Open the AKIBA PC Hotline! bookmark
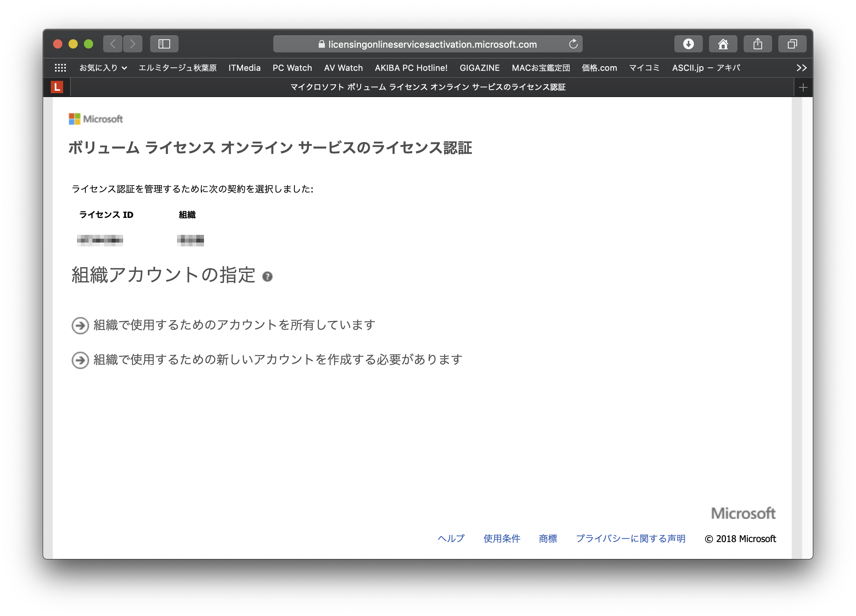Screen dimensions: 856x616 click(411, 68)
